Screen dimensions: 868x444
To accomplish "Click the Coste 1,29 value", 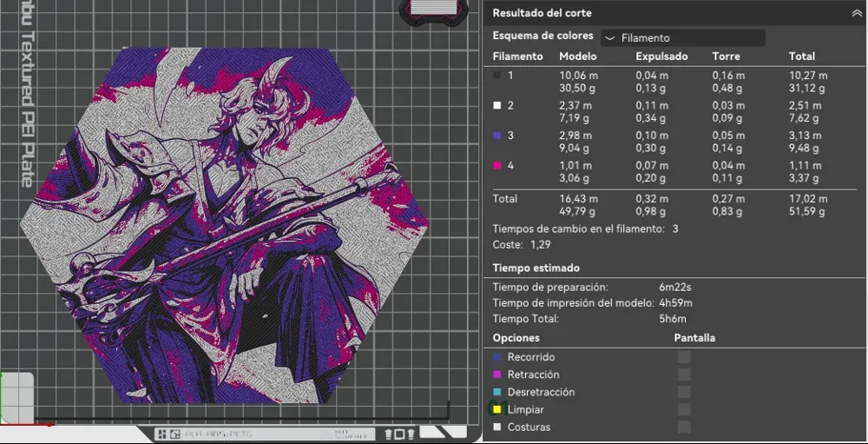I will point(540,244).
